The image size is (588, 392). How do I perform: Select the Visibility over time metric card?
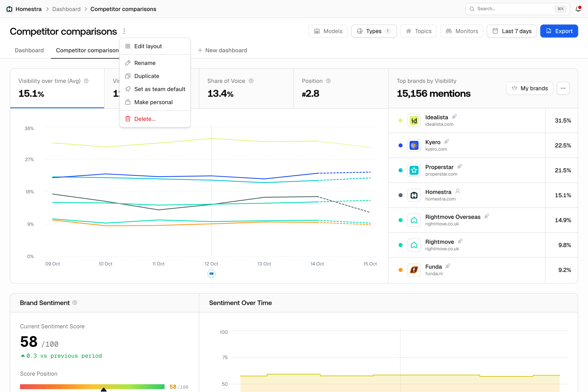click(57, 88)
